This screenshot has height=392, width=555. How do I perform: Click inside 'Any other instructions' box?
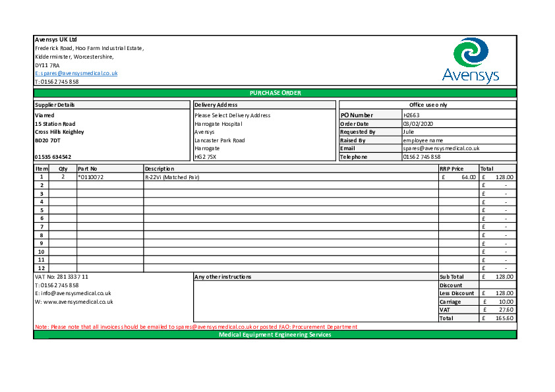tap(315, 302)
